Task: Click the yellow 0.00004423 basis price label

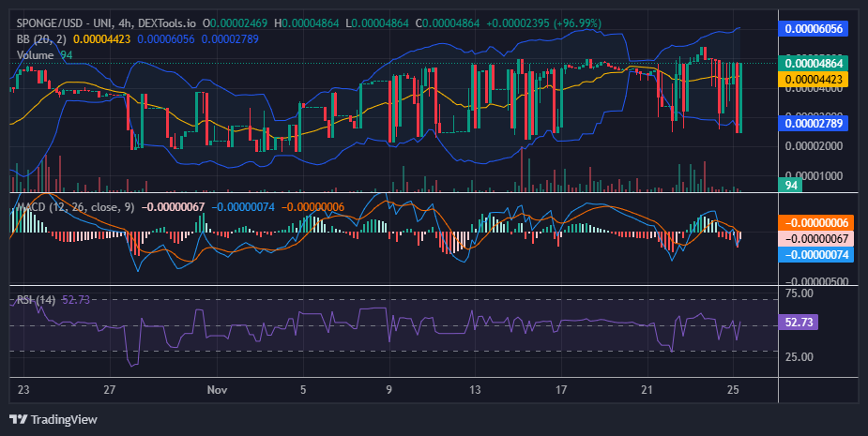Action: [814, 79]
